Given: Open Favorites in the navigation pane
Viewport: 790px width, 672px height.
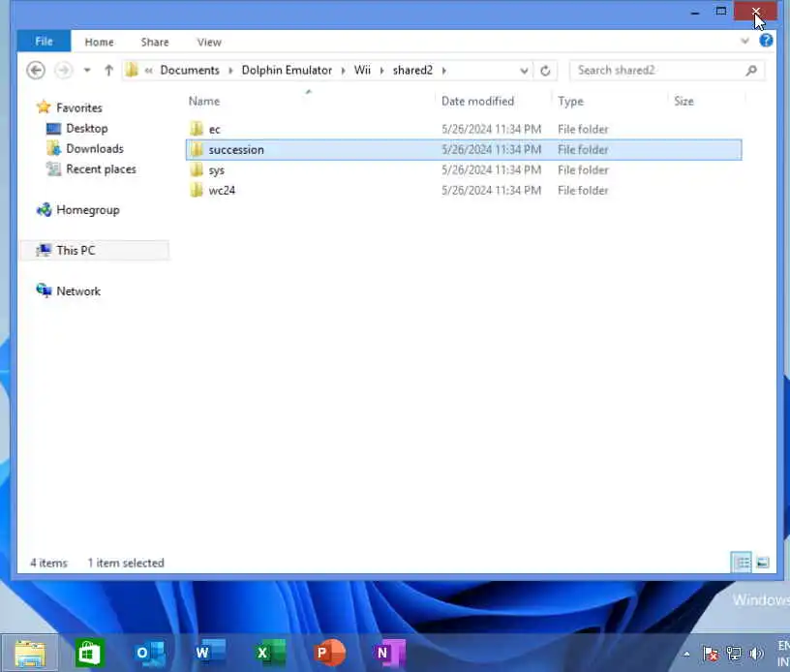Looking at the screenshot, I should tap(79, 107).
